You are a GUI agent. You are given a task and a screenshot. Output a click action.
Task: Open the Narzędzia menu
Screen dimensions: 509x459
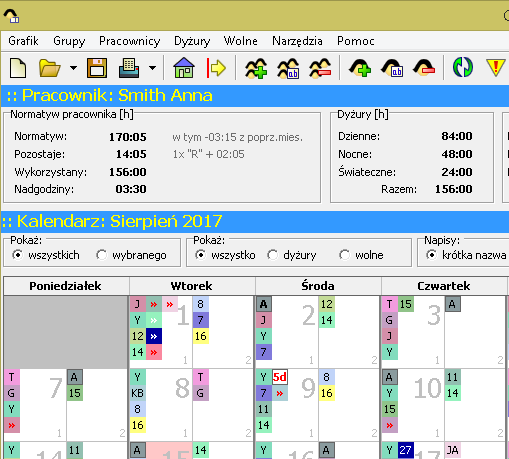tap(297, 41)
